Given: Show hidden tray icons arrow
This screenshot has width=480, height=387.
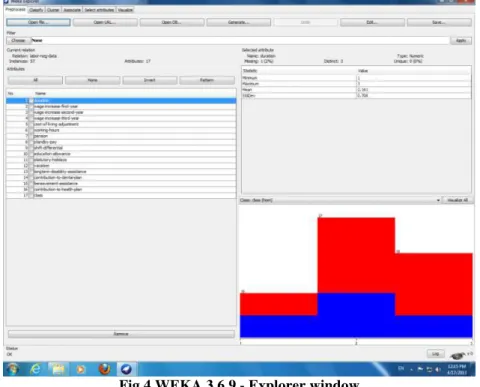Looking at the screenshot, I should click(x=412, y=369).
